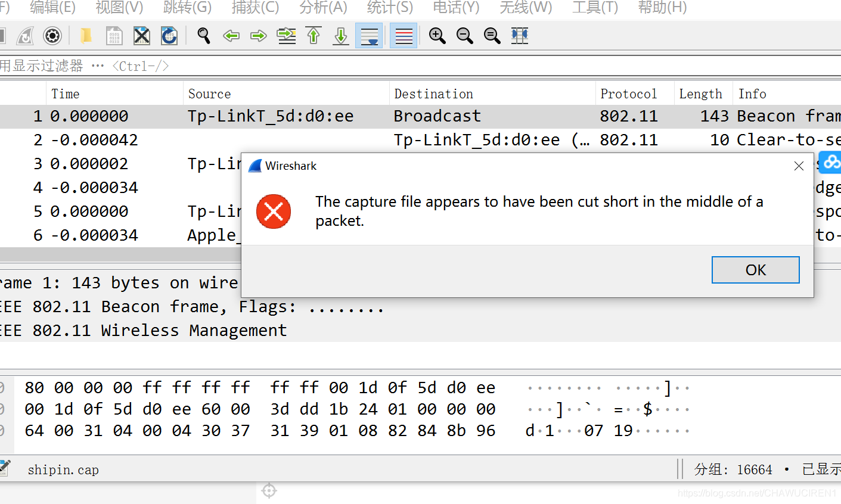
Task: Select packet 5 with time 0.000000
Action: [x=120, y=211]
